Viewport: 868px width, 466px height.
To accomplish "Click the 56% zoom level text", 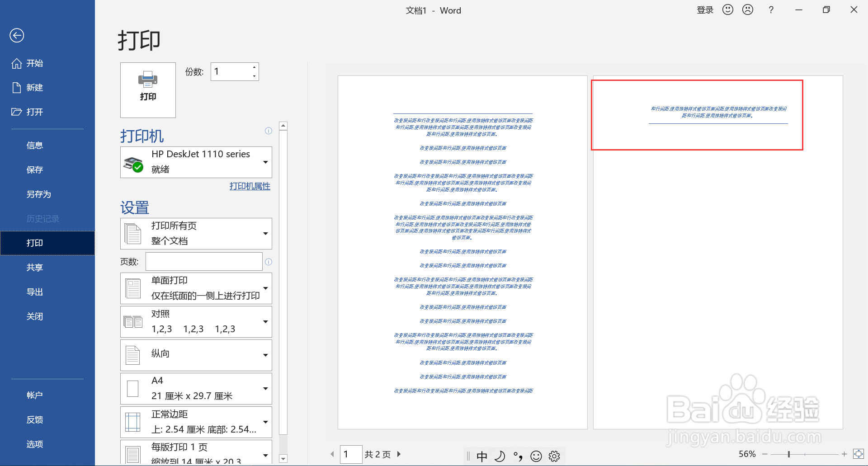I will (747, 454).
